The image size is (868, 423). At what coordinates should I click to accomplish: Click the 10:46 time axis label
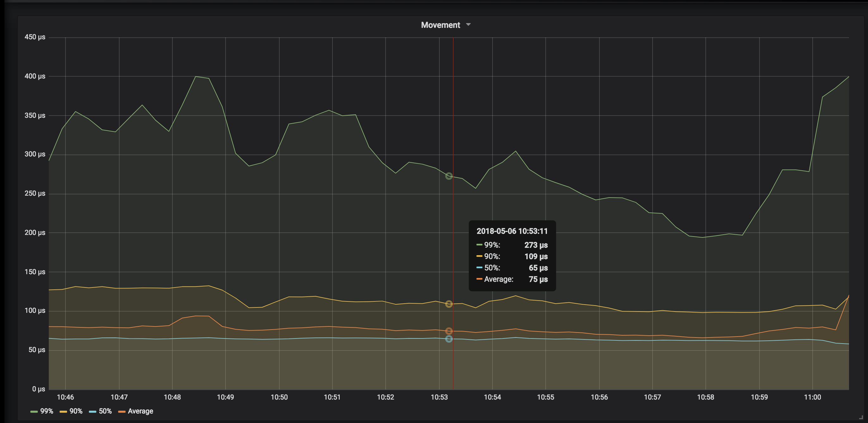click(x=65, y=397)
